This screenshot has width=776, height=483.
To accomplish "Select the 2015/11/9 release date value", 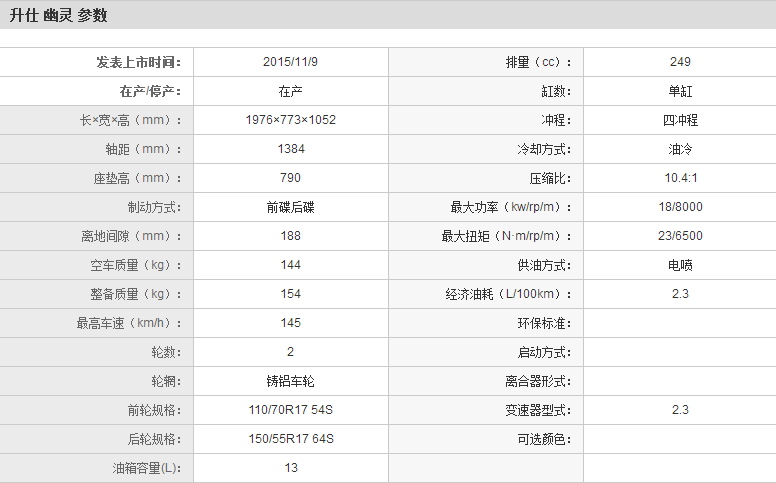I will coord(290,62).
